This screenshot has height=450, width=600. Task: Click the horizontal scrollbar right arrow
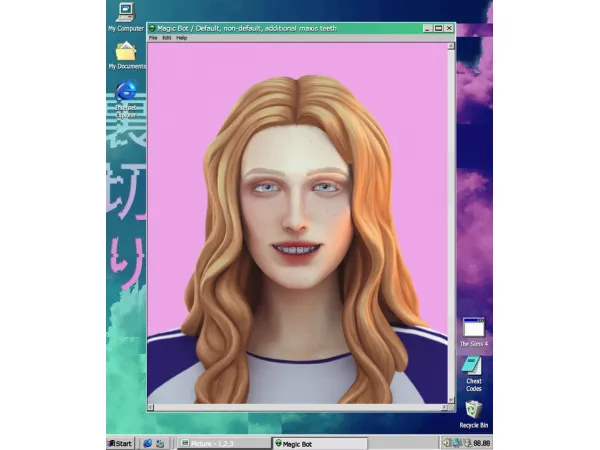(444, 408)
